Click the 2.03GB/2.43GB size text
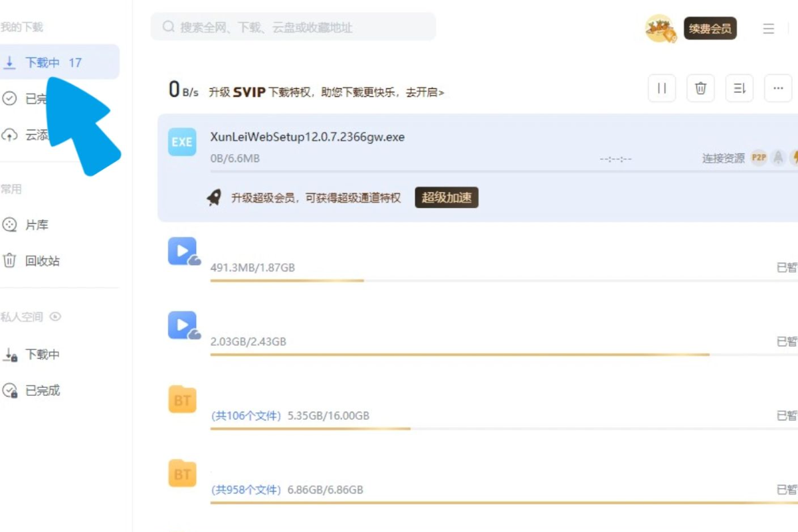798x532 pixels. click(249, 341)
